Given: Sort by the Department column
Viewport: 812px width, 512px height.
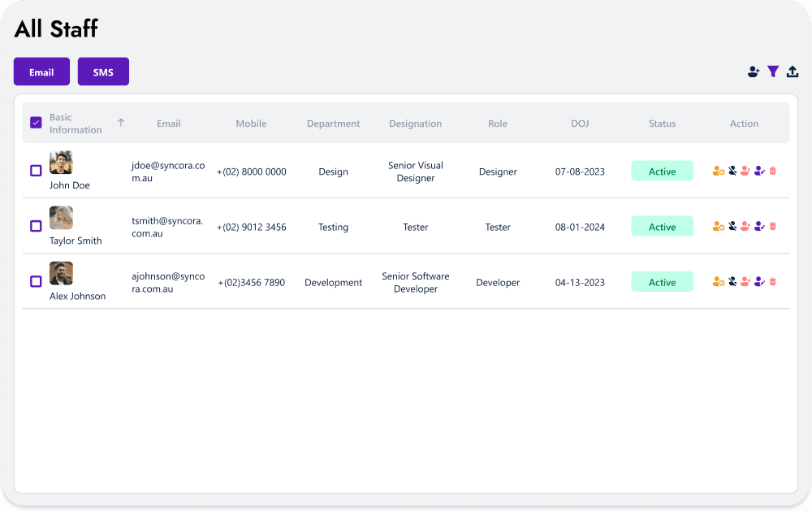Looking at the screenshot, I should (x=333, y=123).
